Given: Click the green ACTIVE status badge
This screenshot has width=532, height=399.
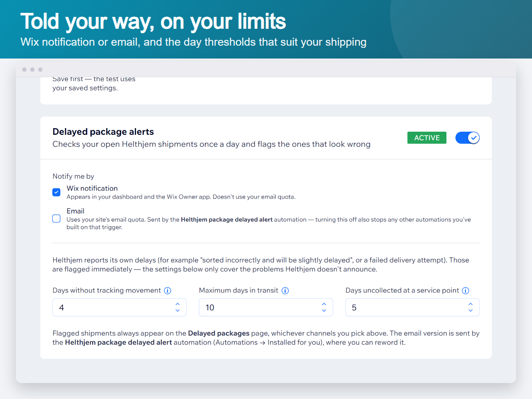Looking at the screenshot, I should click(427, 138).
